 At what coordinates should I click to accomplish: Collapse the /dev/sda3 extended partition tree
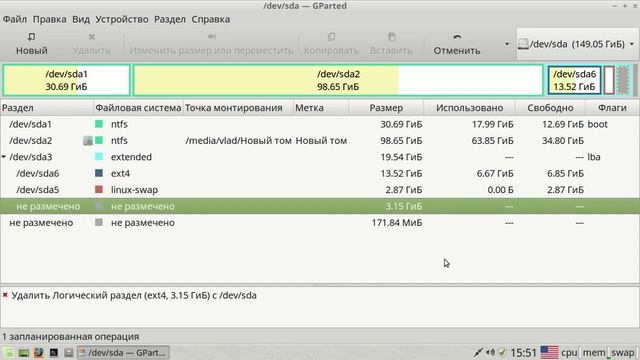pyautogui.click(x=4, y=157)
